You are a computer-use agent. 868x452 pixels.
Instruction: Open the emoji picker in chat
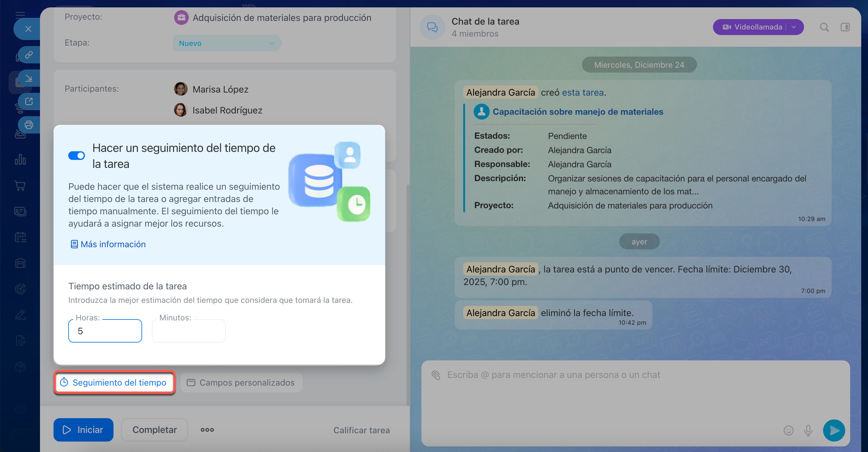(x=788, y=430)
